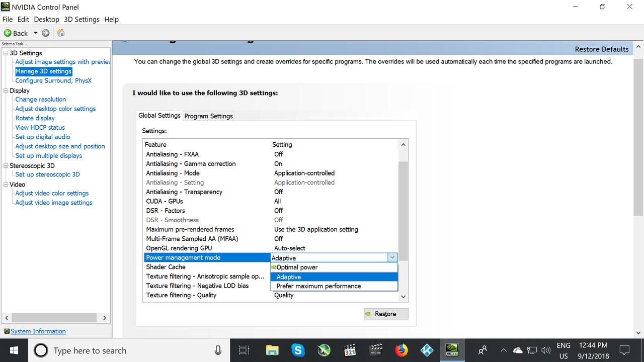The height and width of the screenshot is (362, 644).
Task: Click the settings list scroll-up arrow
Action: click(x=403, y=145)
